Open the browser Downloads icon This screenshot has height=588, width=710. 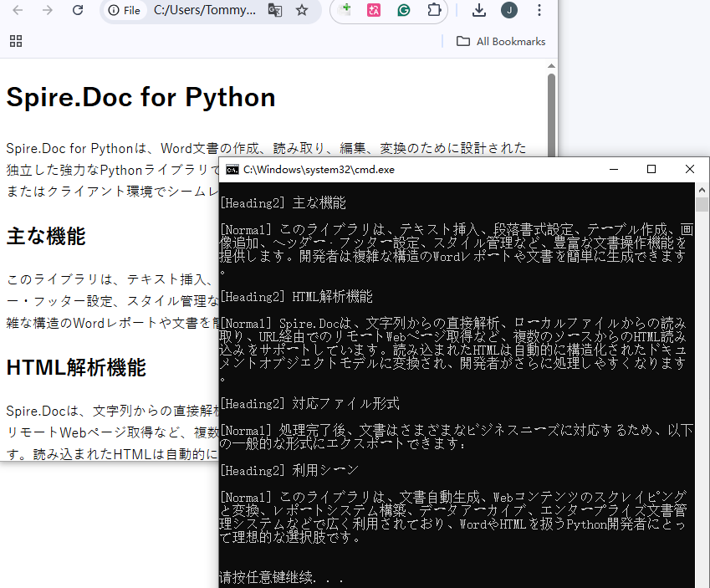(x=478, y=10)
